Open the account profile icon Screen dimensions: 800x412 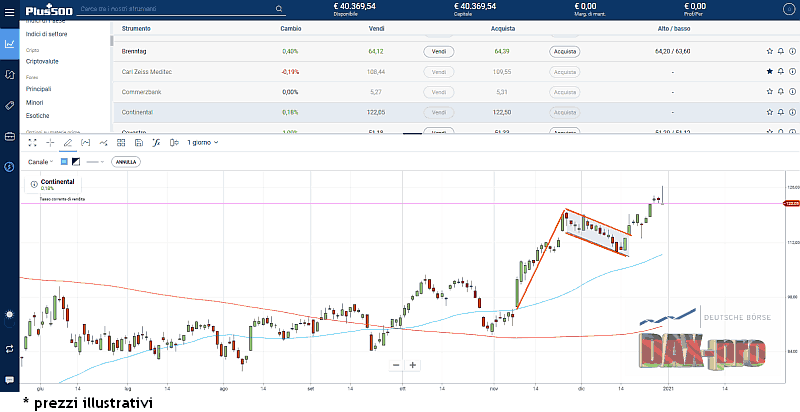click(787, 9)
